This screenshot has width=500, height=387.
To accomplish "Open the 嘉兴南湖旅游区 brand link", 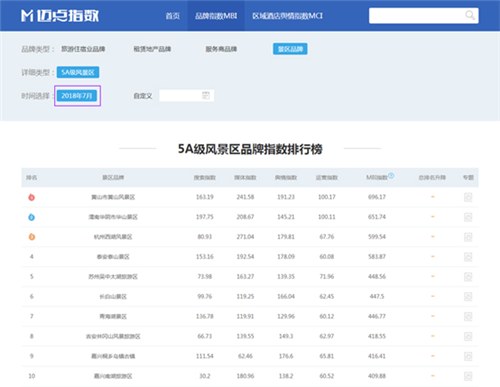I will click(113, 376).
